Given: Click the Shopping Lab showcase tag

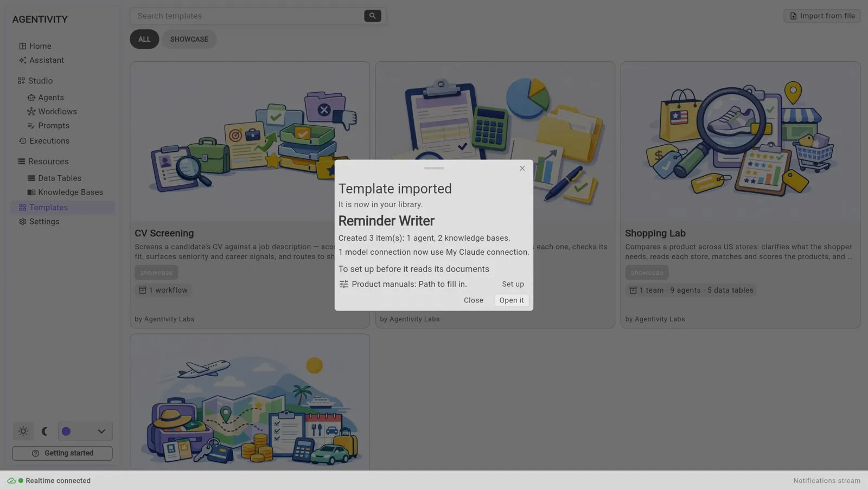Looking at the screenshot, I should click(647, 273).
